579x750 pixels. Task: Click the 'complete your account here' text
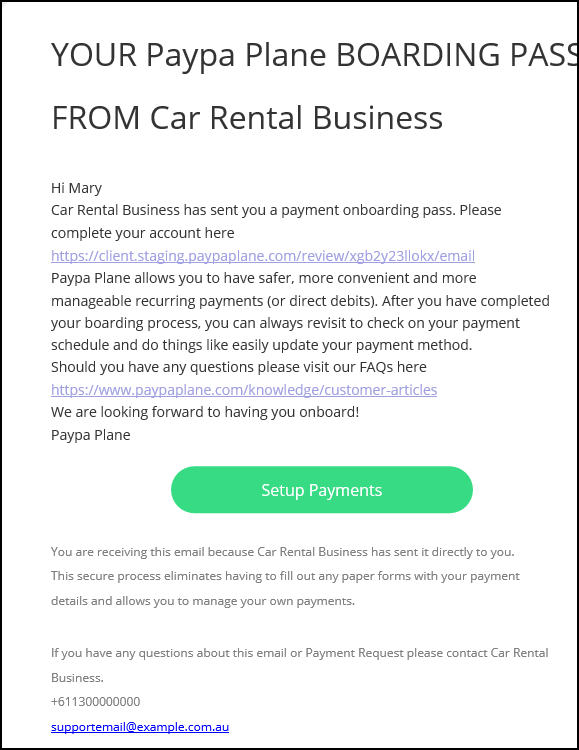point(143,233)
